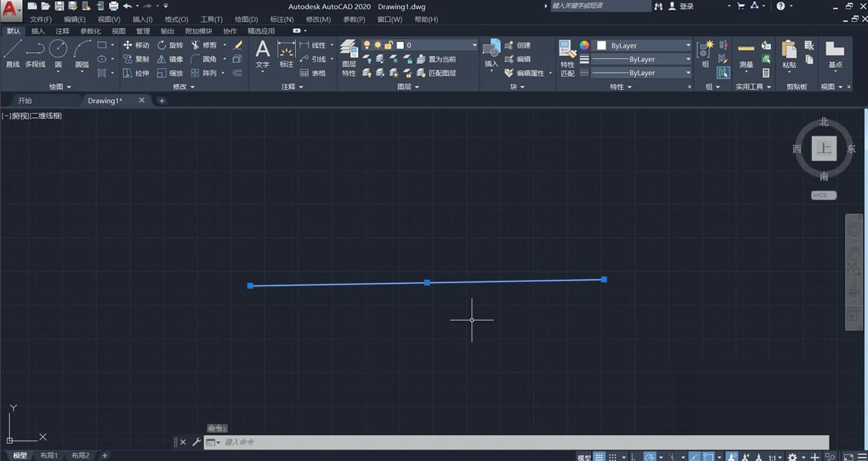868x461 pixels.
Task: Click the 匹配图层 button
Action: (x=436, y=73)
